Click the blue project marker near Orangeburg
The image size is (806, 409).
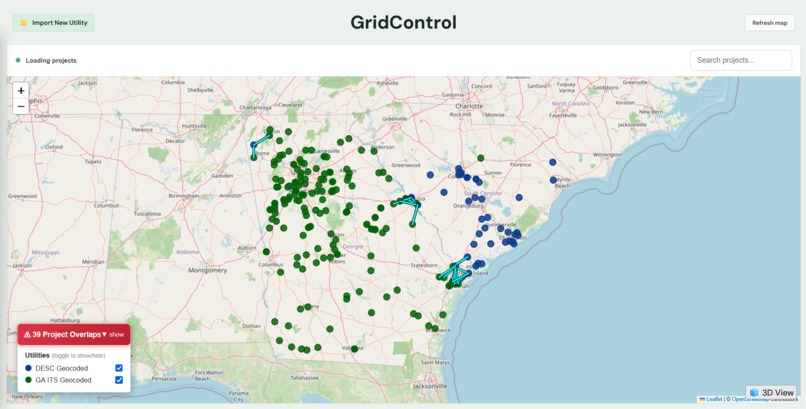click(468, 201)
